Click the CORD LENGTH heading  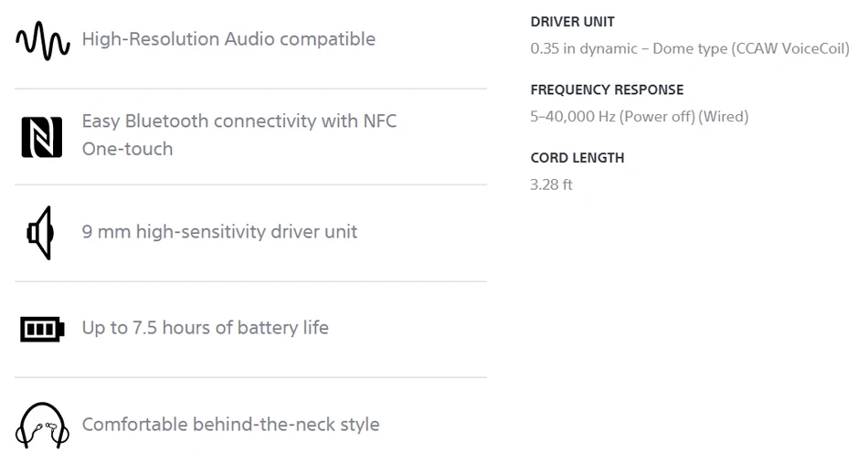577,158
